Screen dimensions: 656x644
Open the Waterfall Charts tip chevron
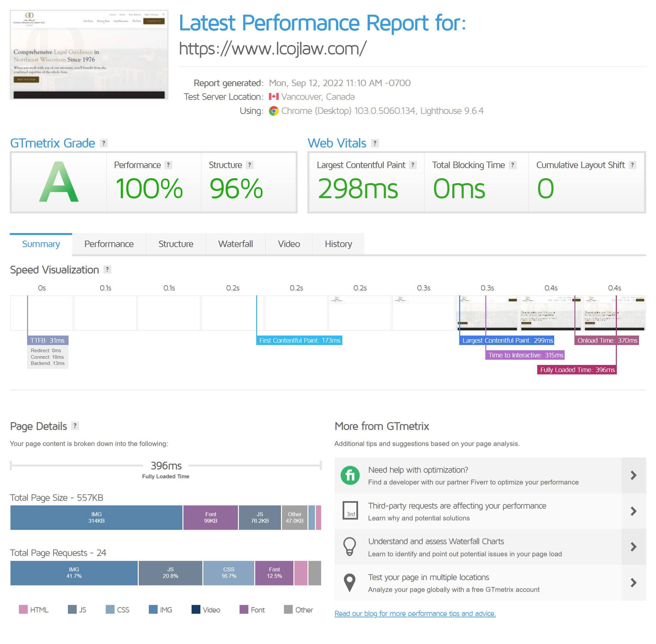tap(633, 547)
